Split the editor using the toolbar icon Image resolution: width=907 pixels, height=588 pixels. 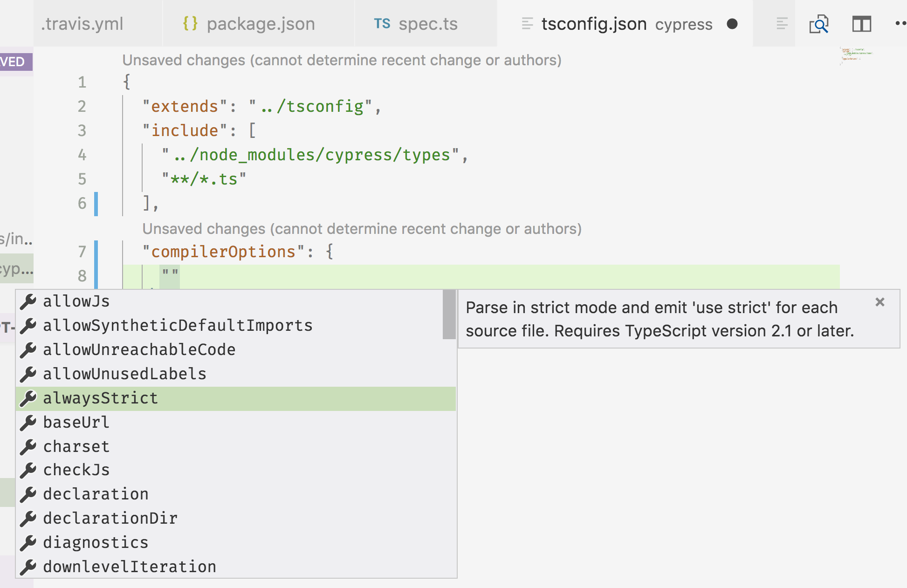tap(862, 24)
